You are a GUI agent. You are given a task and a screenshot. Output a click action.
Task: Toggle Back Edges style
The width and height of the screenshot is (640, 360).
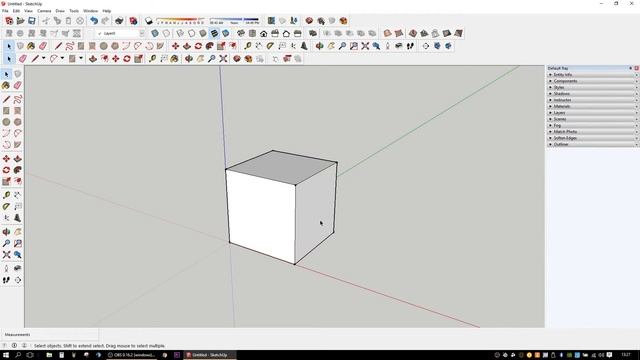pyautogui.click(x=166, y=33)
